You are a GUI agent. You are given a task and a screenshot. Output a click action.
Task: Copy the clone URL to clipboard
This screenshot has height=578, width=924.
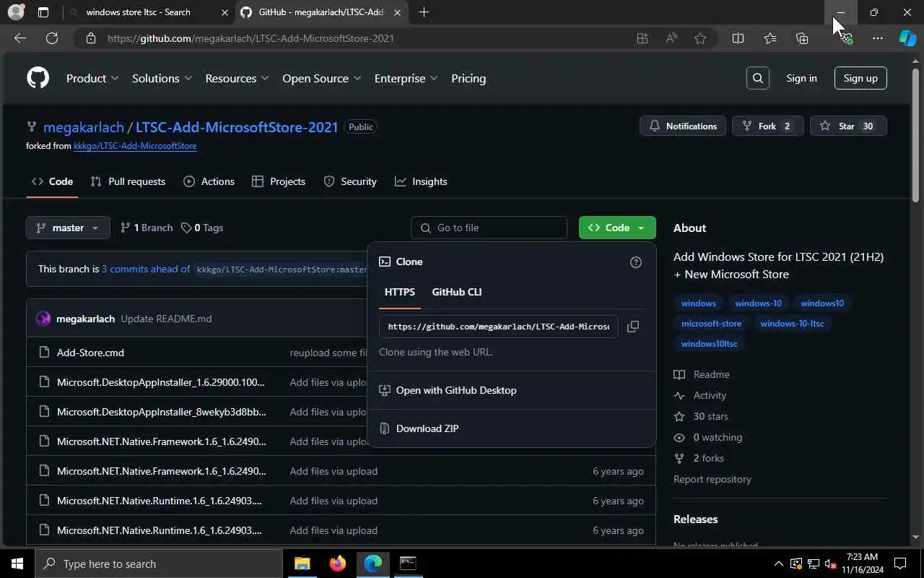633,327
